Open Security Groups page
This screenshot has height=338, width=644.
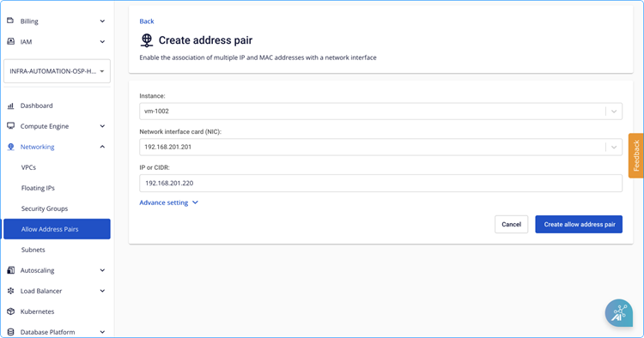pyautogui.click(x=45, y=208)
